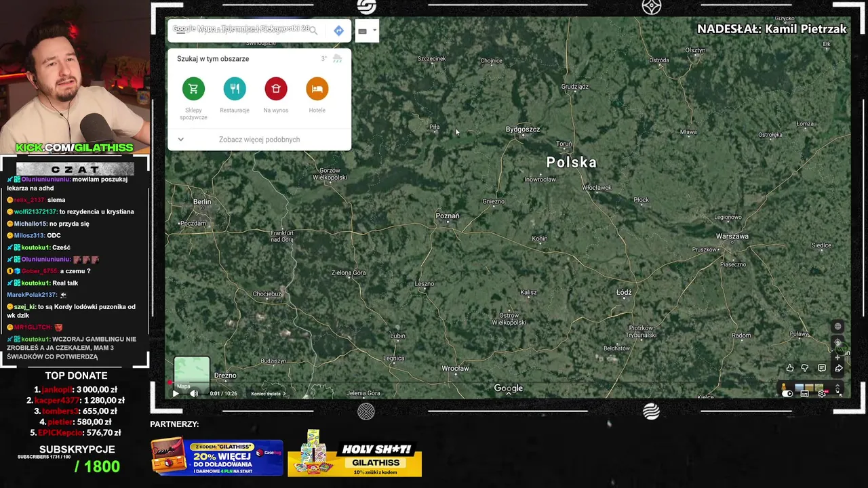Screen dimensions: 868x488
Task: Click the Szukaj w tym obszarze heading
Action: pos(213,59)
